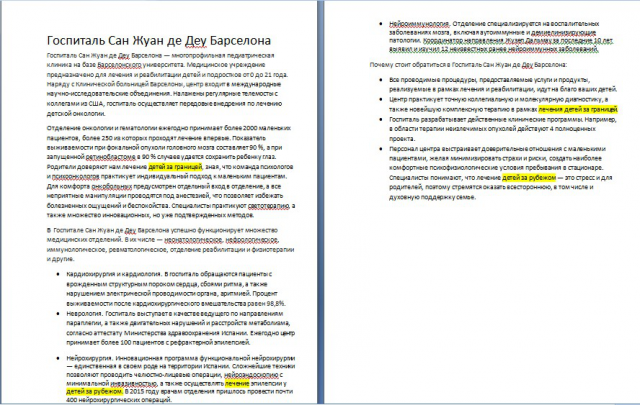Click the underlined word "Деу" in the title

195,40
